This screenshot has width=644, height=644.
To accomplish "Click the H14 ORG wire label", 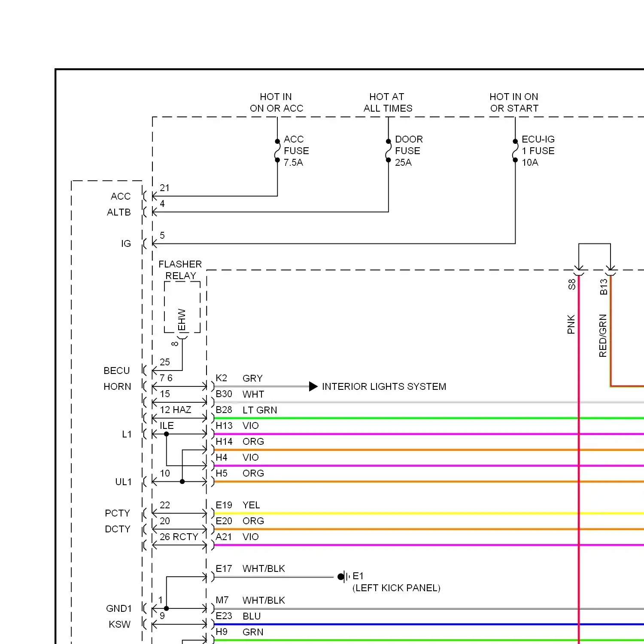I will point(240,441).
